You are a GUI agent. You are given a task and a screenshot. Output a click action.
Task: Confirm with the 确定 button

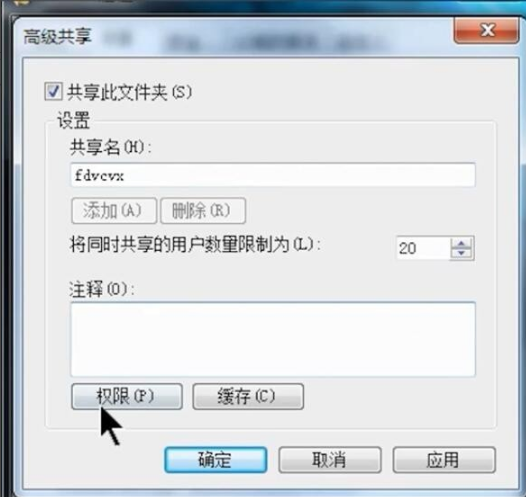(216, 460)
